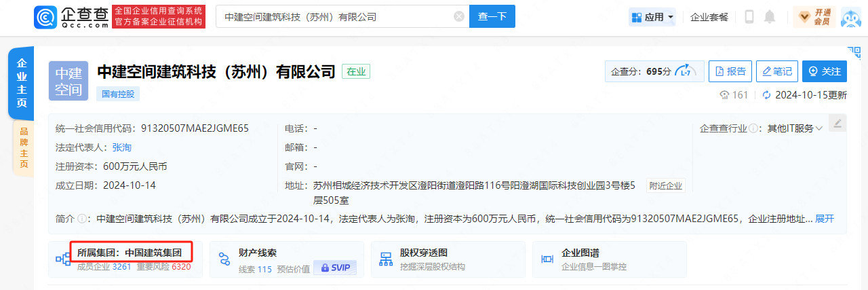This screenshot has height=290, width=868.
Task: Open the 应用 dropdown menu
Action: [x=652, y=17]
